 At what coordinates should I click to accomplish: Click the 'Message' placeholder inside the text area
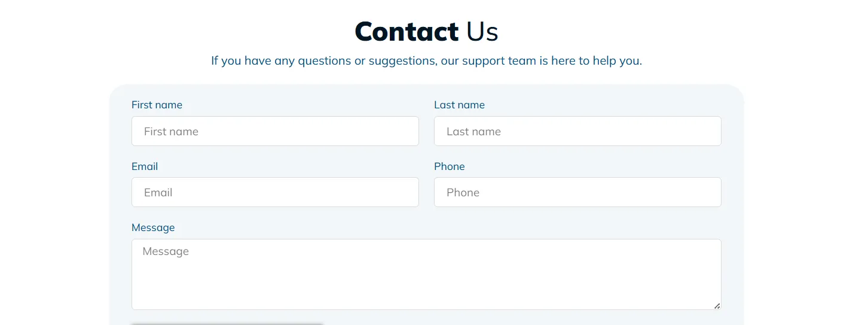tap(166, 251)
